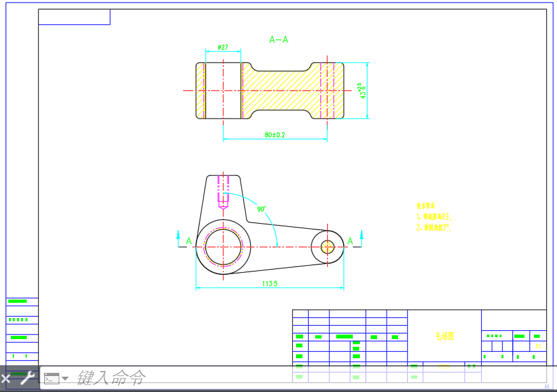Select the 80±0.2 dimension text
The image size is (557, 392).
274,134
